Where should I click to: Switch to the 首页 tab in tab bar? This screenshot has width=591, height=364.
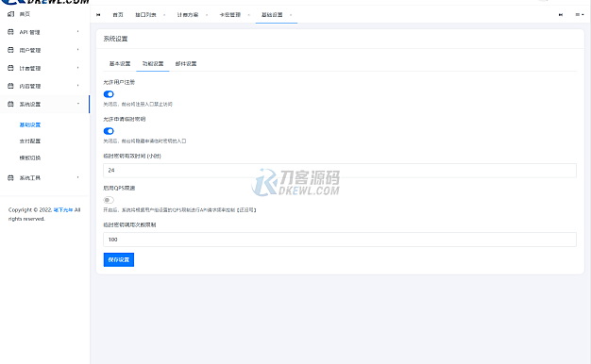pos(118,15)
